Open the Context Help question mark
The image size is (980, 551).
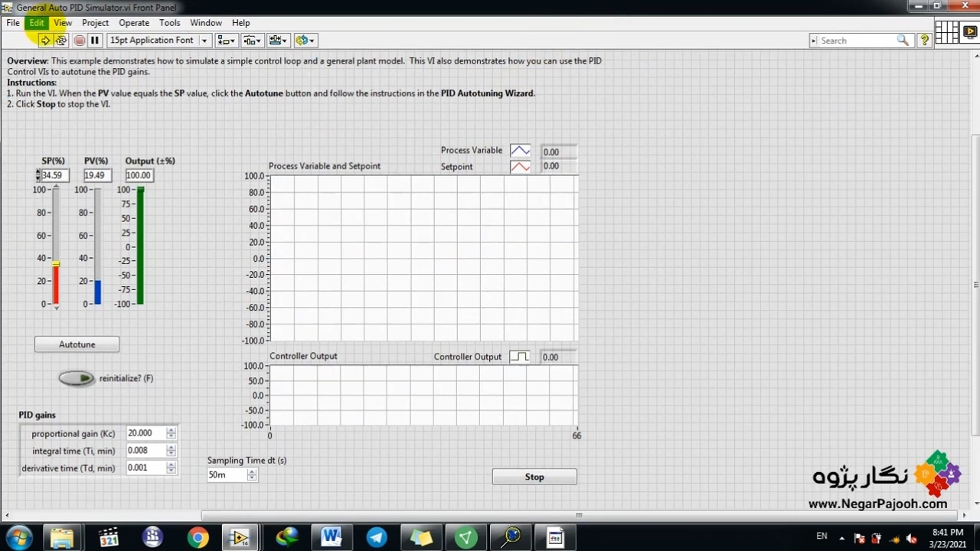(924, 41)
